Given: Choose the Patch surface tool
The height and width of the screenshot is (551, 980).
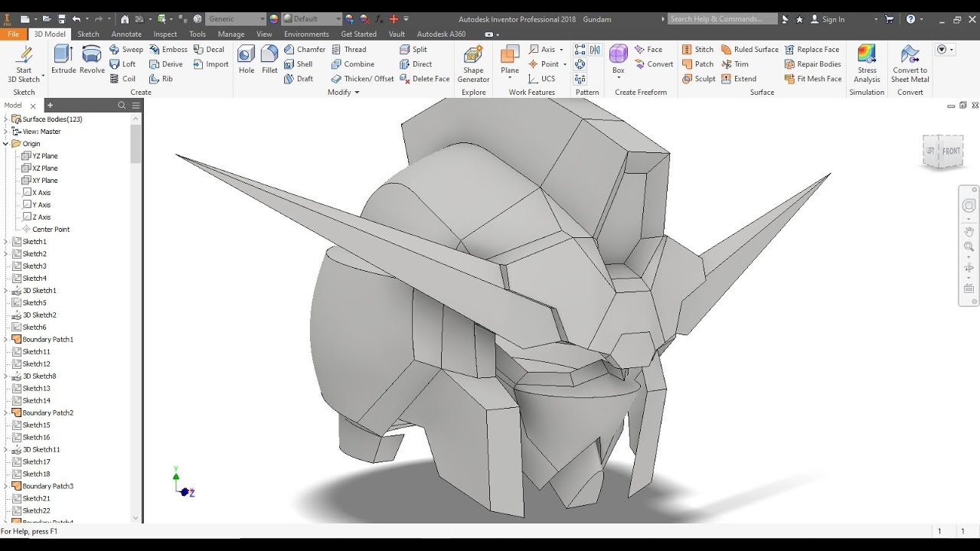Looking at the screenshot, I should pos(697,64).
